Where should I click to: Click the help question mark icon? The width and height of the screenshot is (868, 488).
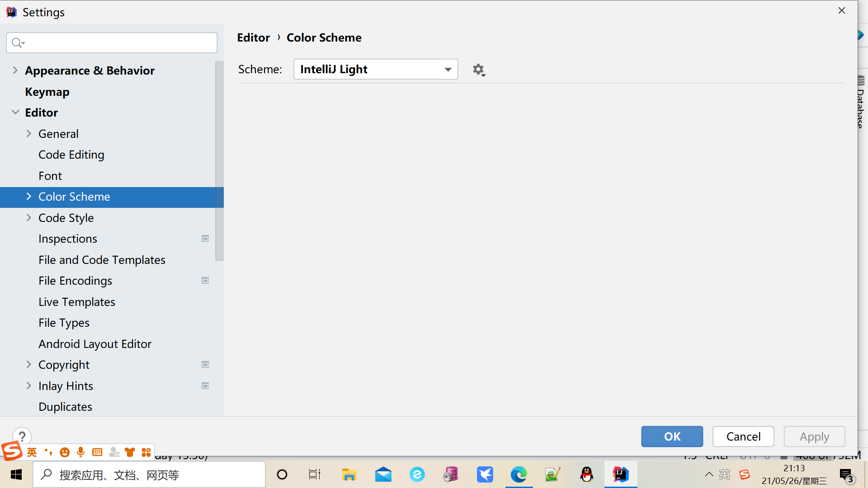(22, 436)
